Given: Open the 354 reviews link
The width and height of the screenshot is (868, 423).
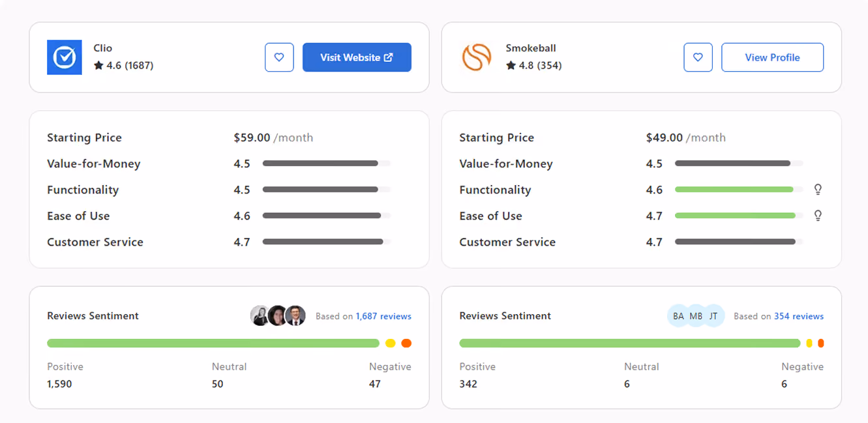Looking at the screenshot, I should point(799,316).
